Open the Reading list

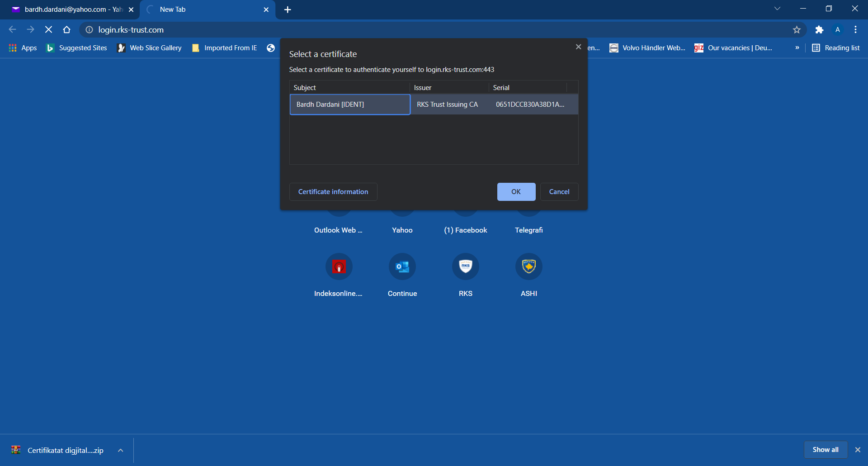tap(835, 48)
